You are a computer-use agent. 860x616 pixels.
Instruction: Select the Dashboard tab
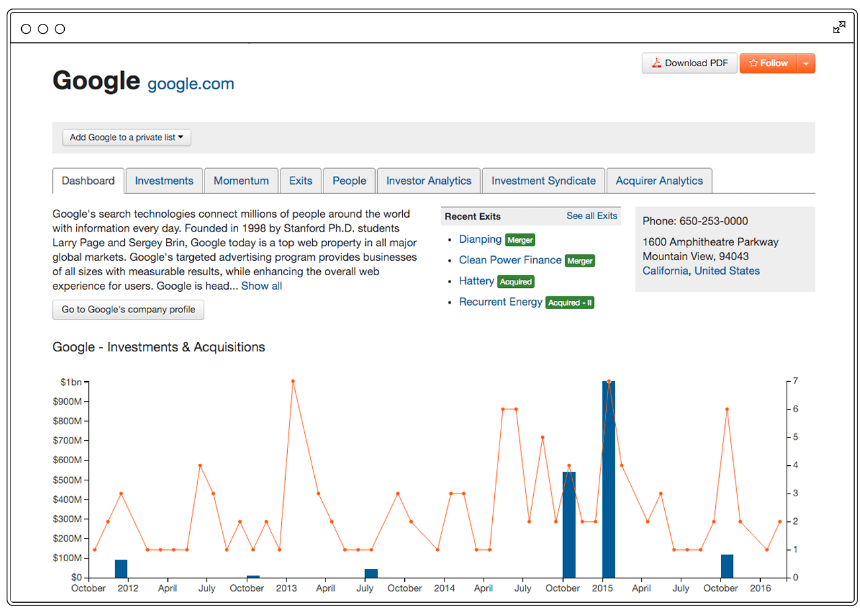pos(88,181)
